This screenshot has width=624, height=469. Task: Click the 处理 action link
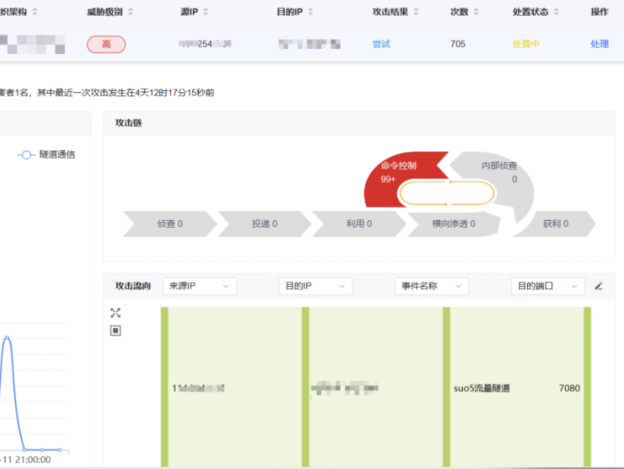599,45
